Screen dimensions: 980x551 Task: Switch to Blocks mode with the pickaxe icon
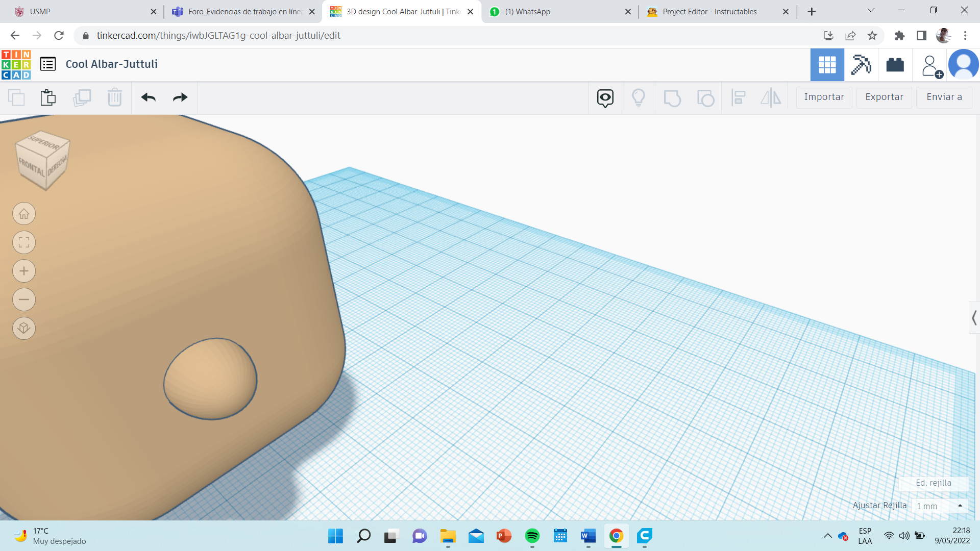pyautogui.click(x=861, y=65)
